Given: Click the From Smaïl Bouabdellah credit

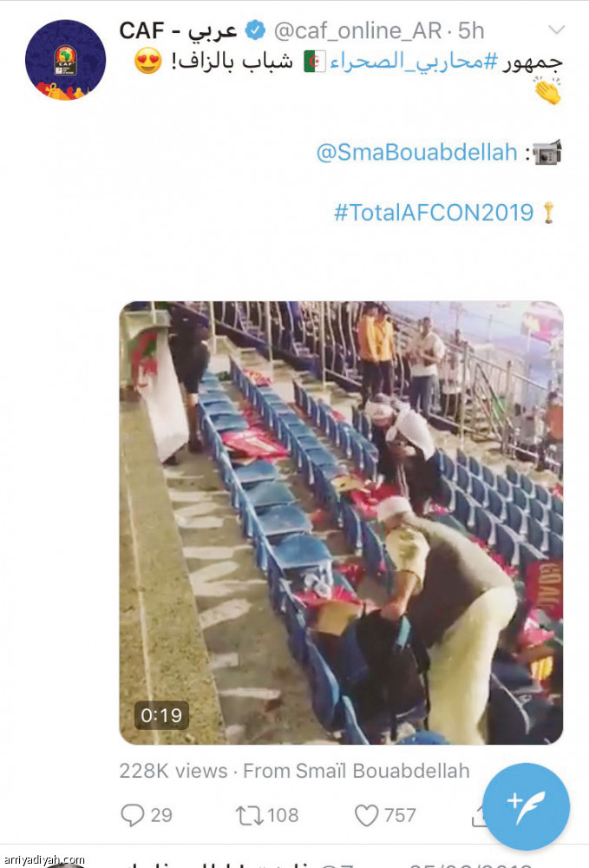Looking at the screenshot, I should [357, 771].
